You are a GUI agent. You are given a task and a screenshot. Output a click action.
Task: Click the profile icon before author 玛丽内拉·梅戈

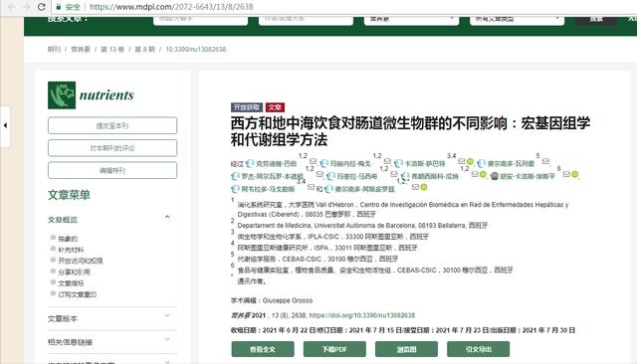click(x=324, y=163)
